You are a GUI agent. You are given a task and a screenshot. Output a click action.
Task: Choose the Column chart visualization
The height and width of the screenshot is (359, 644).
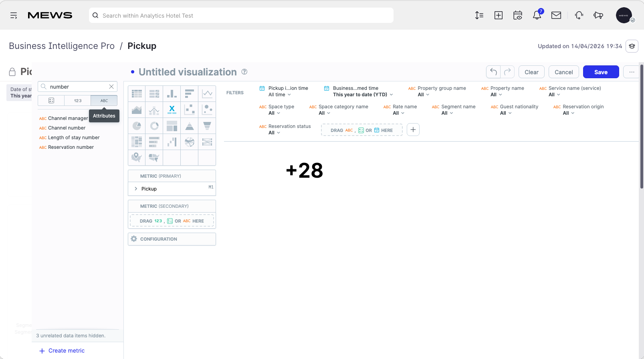coord(172,94)
